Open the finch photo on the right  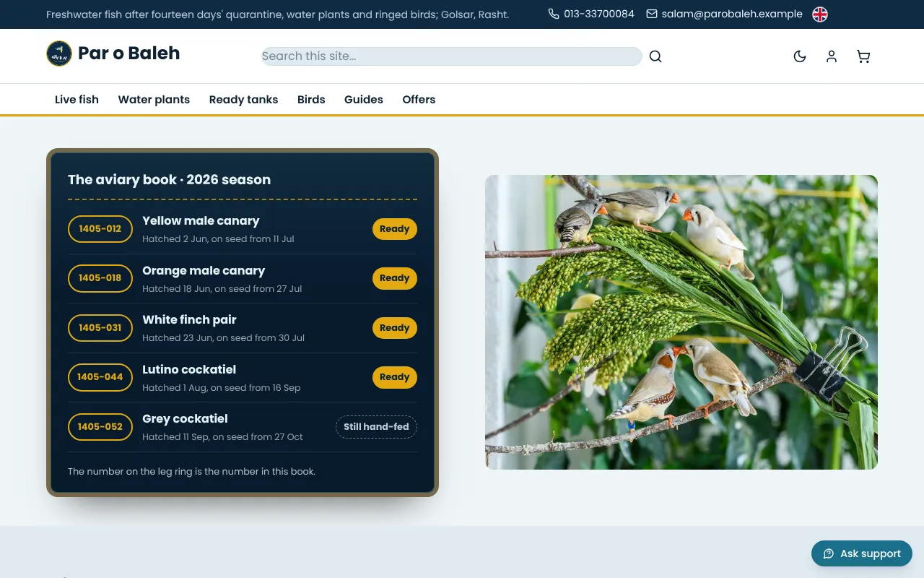pos(681,322)
